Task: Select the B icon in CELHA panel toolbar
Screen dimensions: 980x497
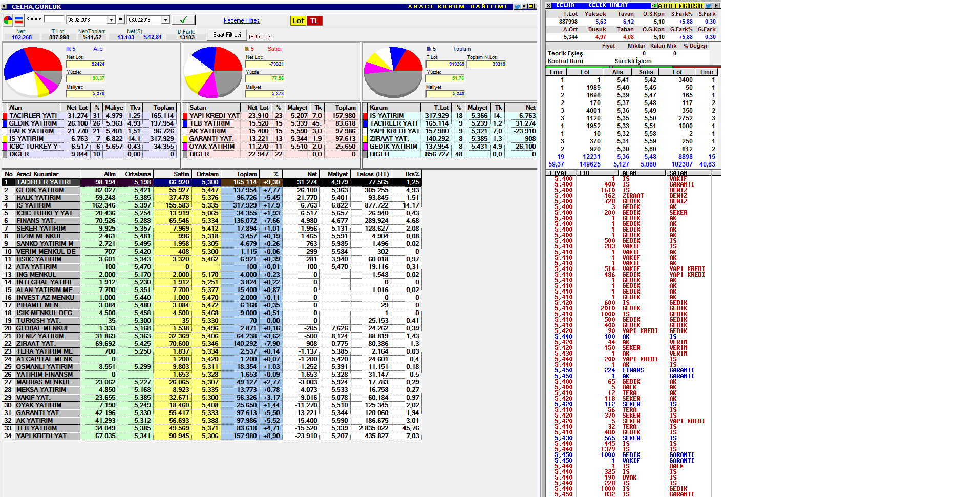Action: (x=670, y=6)
